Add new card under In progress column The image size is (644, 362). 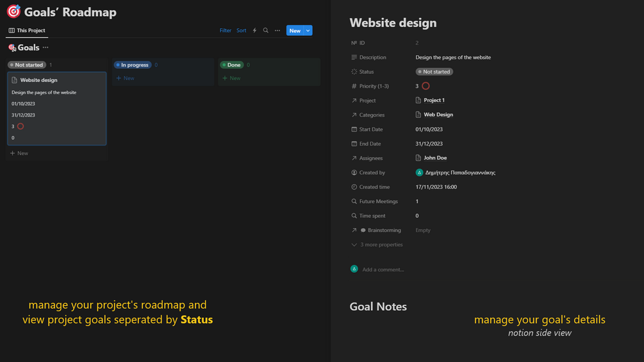pos(126,78)
